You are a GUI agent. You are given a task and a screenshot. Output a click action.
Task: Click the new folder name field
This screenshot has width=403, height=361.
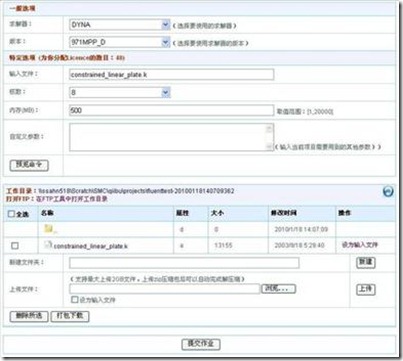[x=184, y=263]
